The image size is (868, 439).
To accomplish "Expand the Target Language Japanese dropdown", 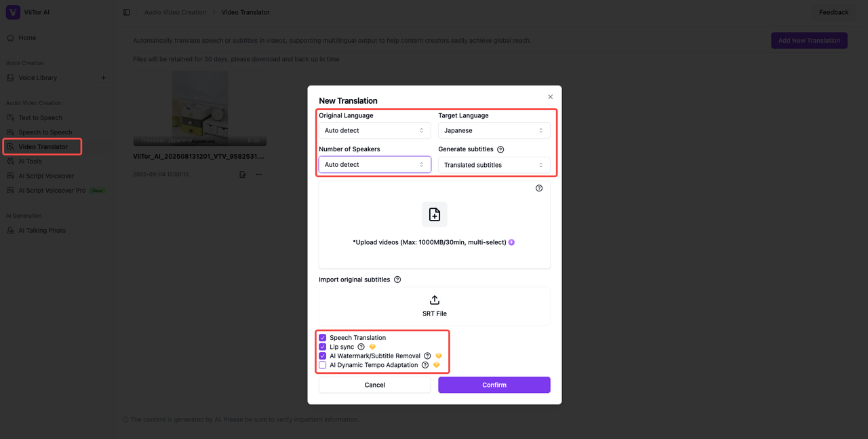I will (494, 130).
